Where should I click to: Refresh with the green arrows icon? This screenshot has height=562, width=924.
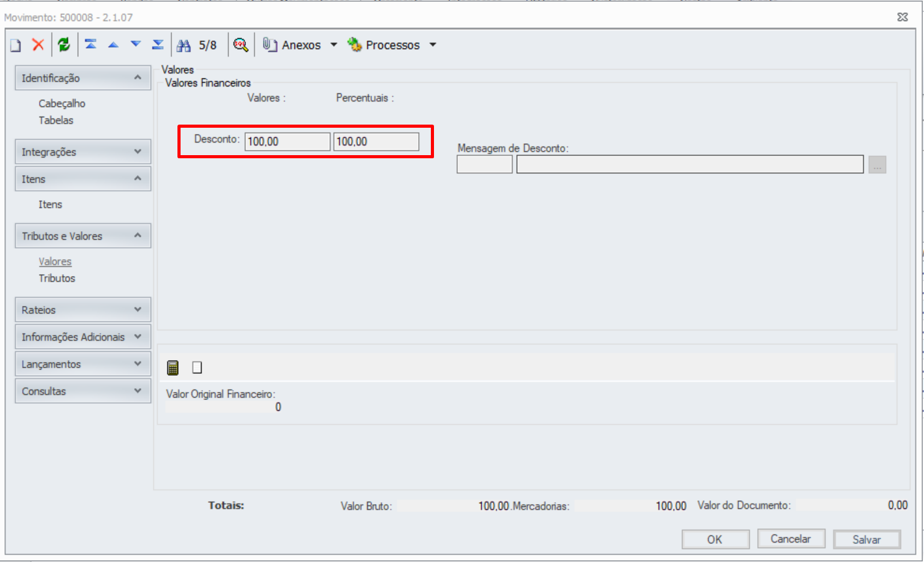point(64,44)
